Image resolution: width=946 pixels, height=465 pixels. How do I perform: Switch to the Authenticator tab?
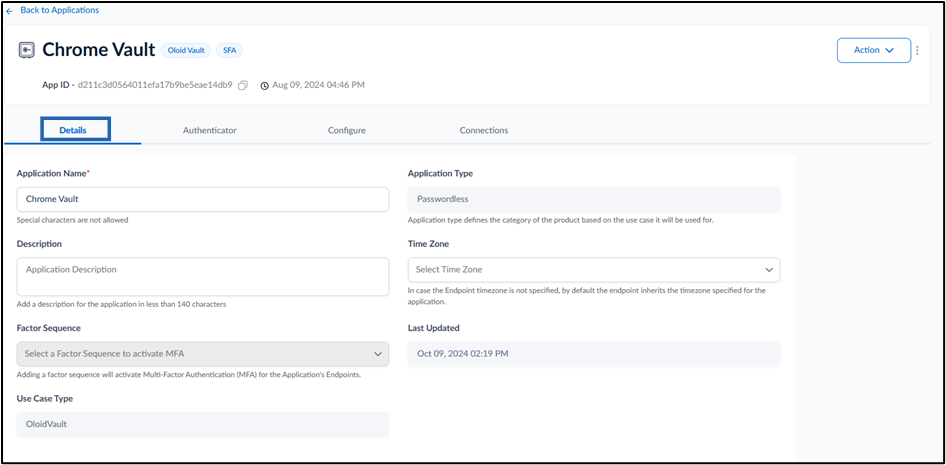tap(210, 130)
